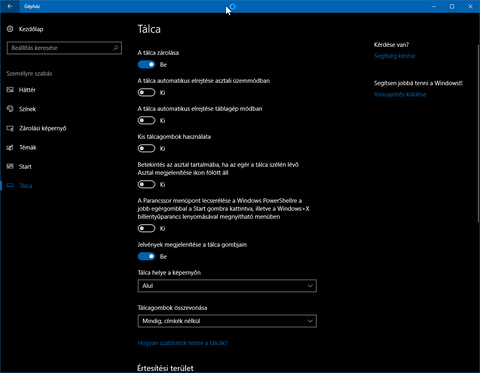Image resolution: width=480 pixels, height=373 pixels.
Task: Enable auto-hide taskbar in táblagép módban
Action: coord(146,120)
